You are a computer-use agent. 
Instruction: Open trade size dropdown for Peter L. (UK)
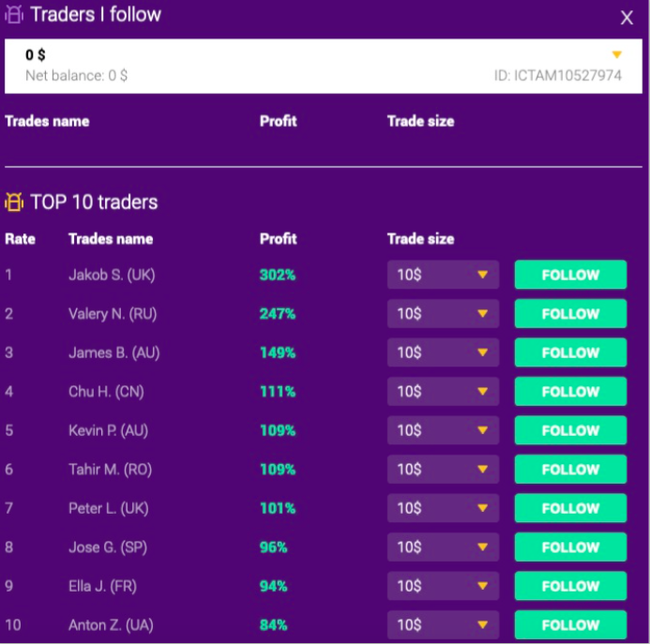tap(443, 508)
